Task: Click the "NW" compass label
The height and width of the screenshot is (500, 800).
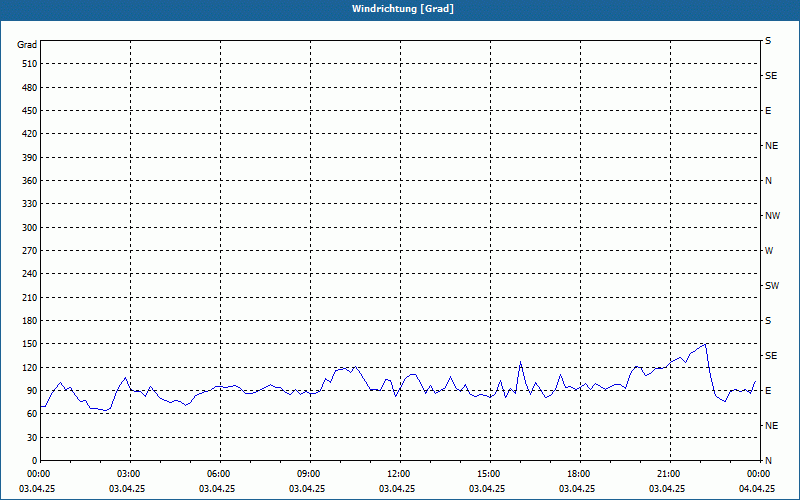Action: coord(772,216)
